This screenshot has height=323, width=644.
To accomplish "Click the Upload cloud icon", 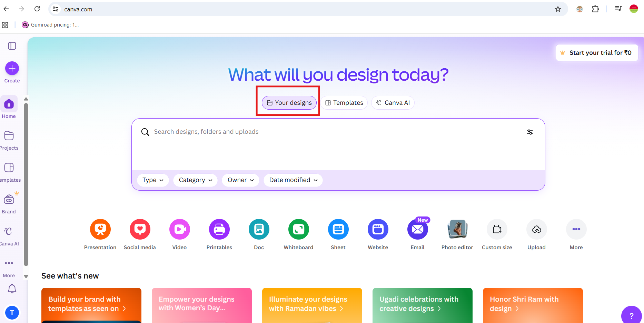I will [x=536, y=229].
